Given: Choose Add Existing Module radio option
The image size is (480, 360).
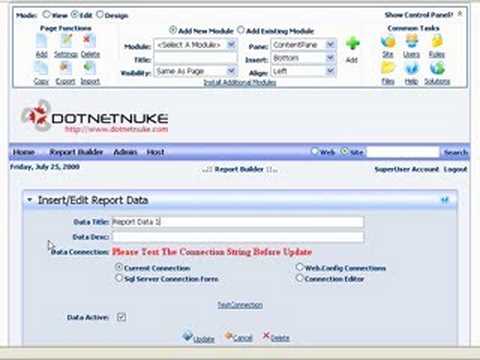Looking at the screenshot, I should point(241,30).
